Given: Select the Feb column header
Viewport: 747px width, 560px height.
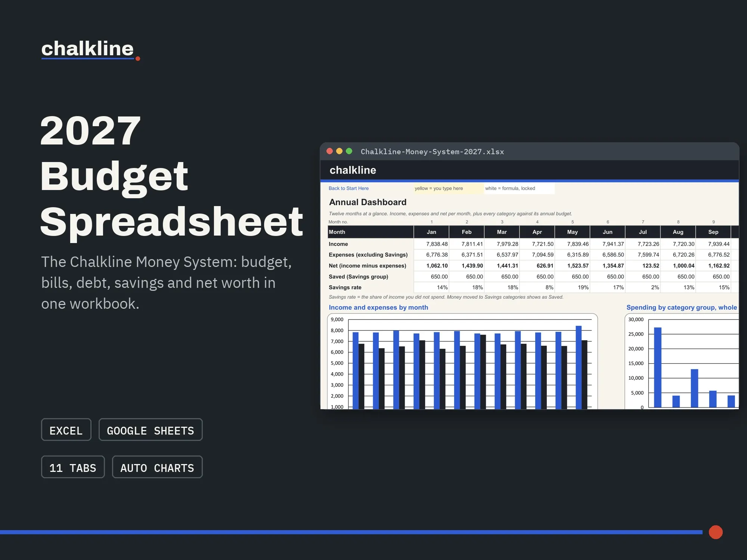Looking at the screenshot, I should (467, 232).
